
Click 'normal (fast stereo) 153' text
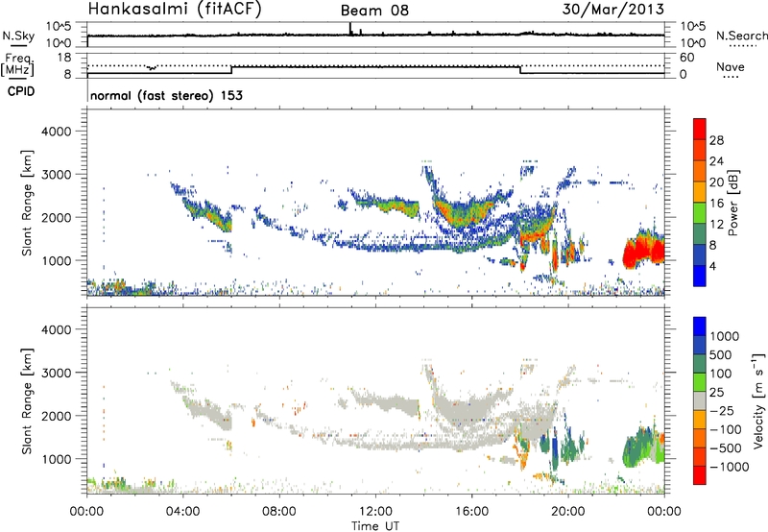pyautogui.click(x=166, y=96)
